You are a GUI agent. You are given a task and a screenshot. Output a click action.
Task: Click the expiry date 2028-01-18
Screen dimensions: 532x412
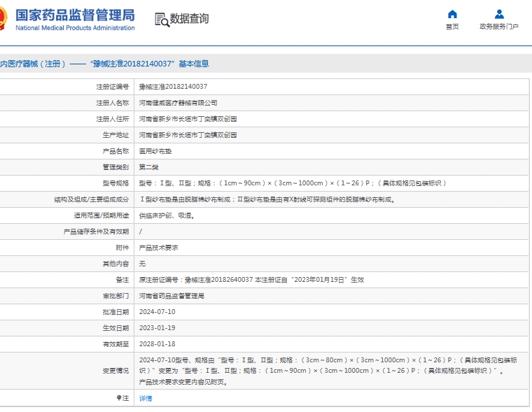[157, 344]
